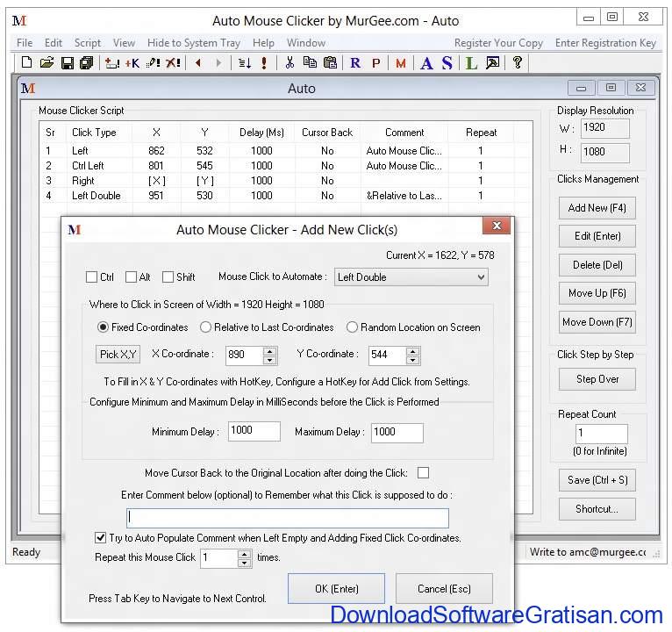Enable Move Cursor Back to Original Location checkbox
Screen dimensions: 672x632
click(x=423, y=472)
